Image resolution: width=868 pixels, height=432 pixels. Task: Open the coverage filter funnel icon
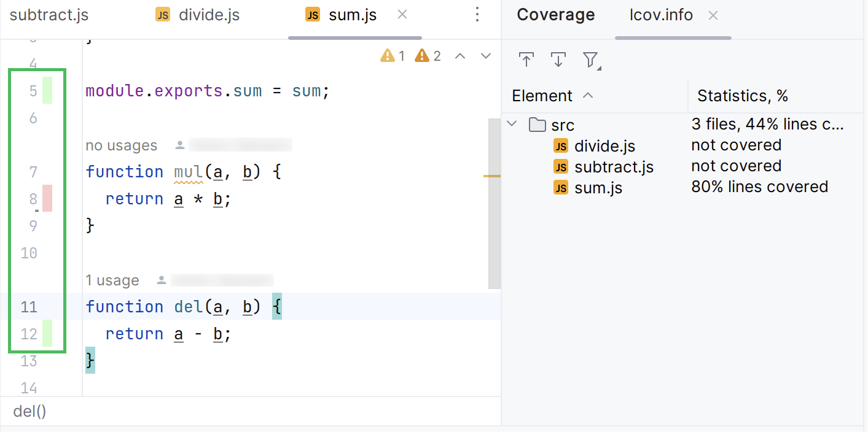pyautogui.click(x=590, y=60)
